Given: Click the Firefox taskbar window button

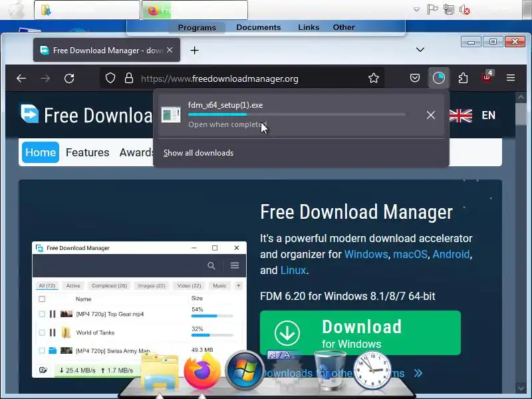Looking at the screenshot, I should click(x=195, y=10).
